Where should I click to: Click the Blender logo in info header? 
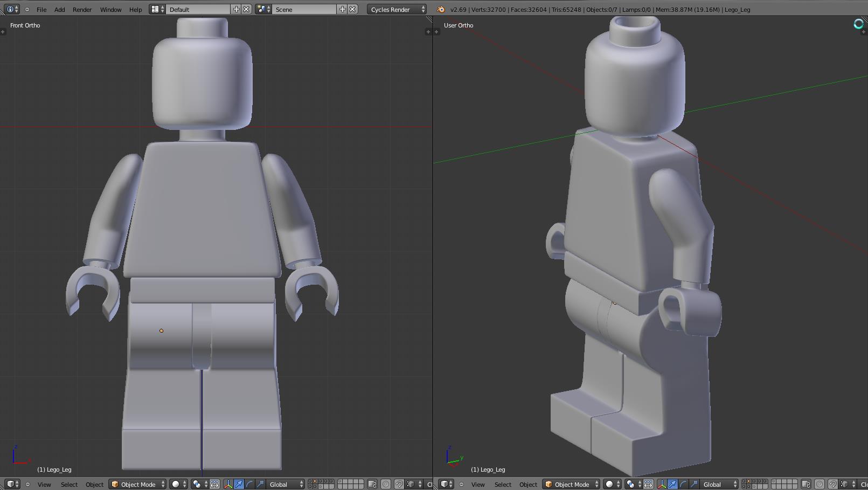(x=441, y=9)
